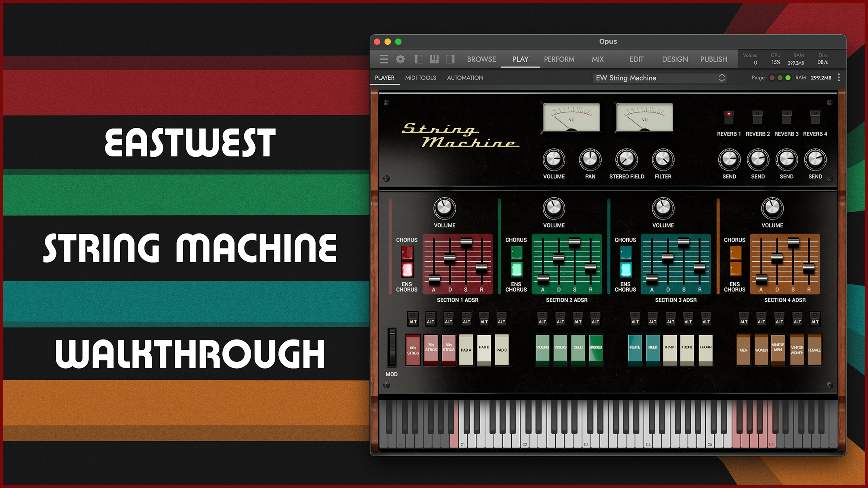Click the 60s STRGS preset key

(x=413, y=350)
